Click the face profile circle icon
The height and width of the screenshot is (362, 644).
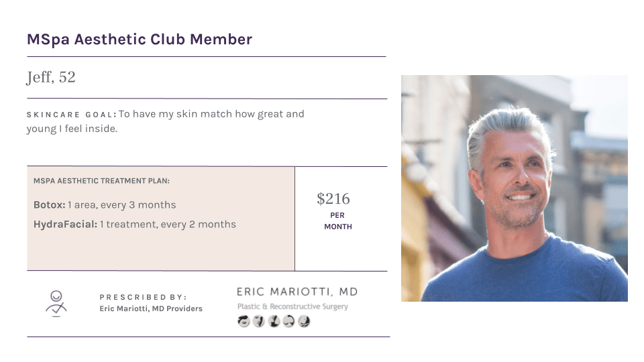click(x=258, y=321)
